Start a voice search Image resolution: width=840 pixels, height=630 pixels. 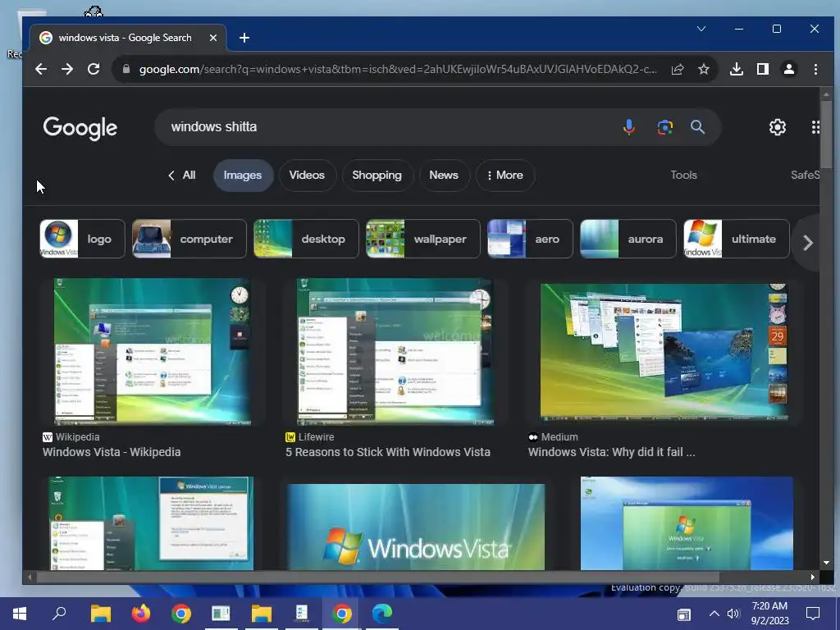click(x=629, y=127)
